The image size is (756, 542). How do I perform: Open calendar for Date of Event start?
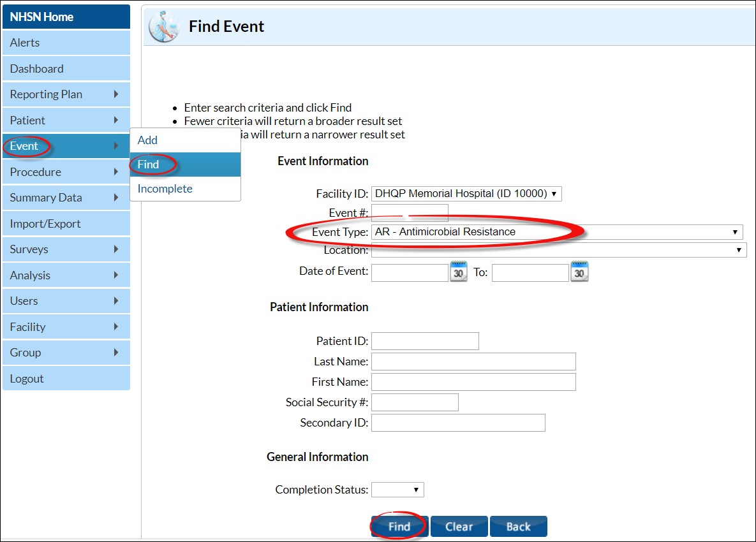click(x=458, y=272)
